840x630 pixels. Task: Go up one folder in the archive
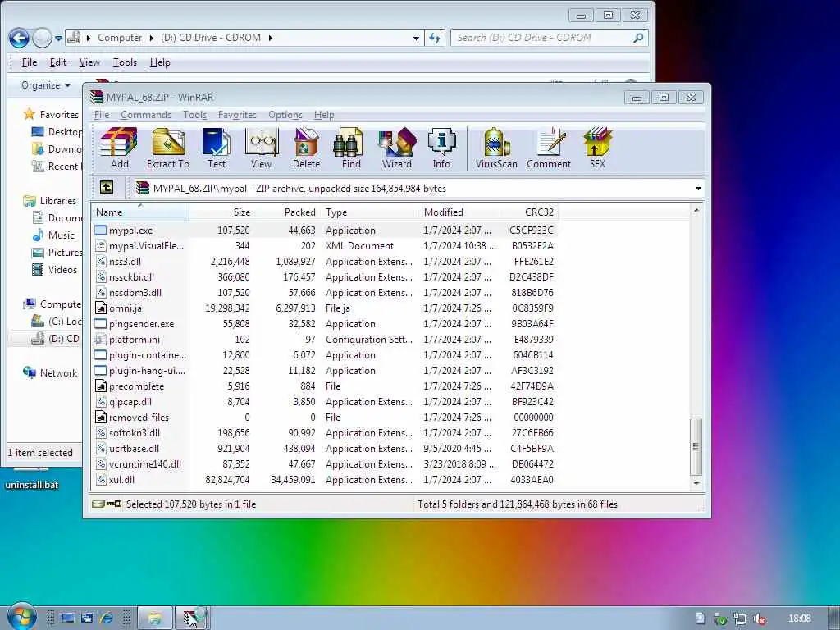pyautogui.click(x=106, y=188)
